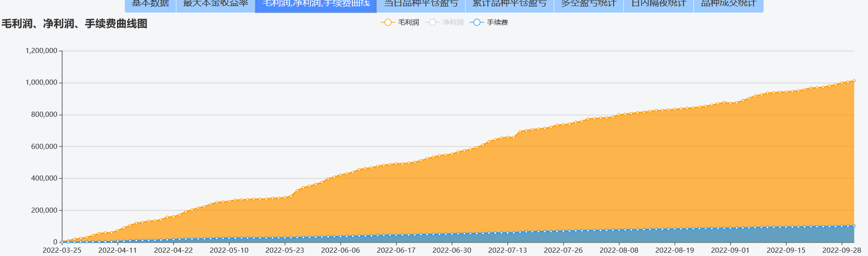Click the 2022-08-19 date label
Screen dimensions: 868x256
click(x=674, y=250)
